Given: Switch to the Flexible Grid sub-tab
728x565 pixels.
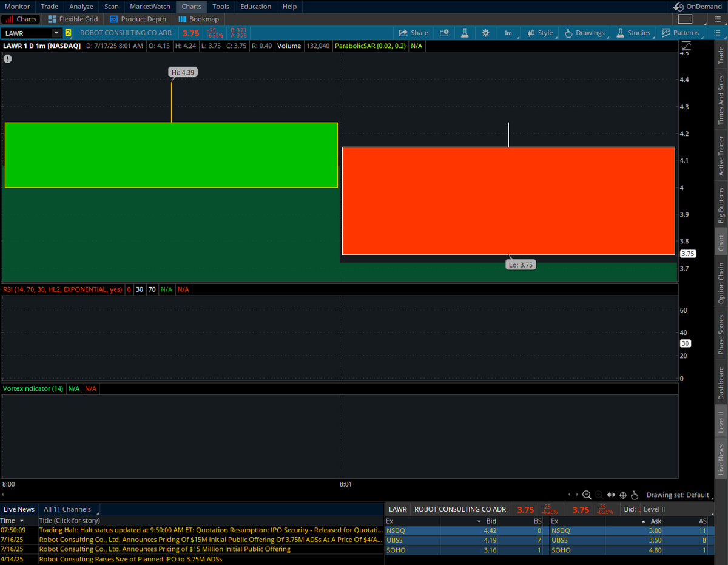Looking at the screenshot, I should pos(73,19).
